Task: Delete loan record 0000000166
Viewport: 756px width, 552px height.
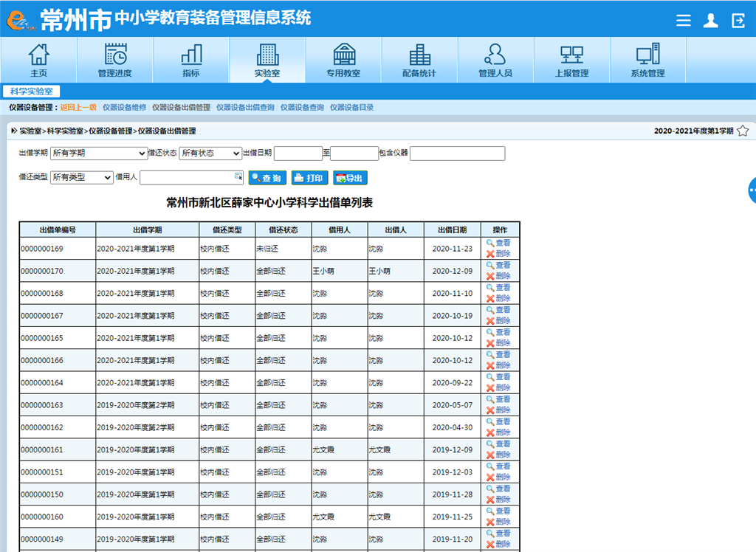Action: (498, 365)
